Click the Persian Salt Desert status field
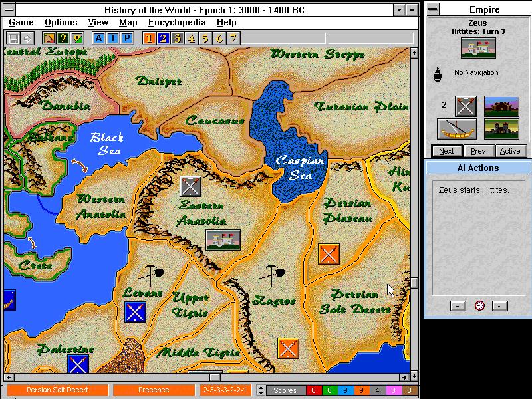This screenshot has height=399, width=532. [x=57, y=390]
